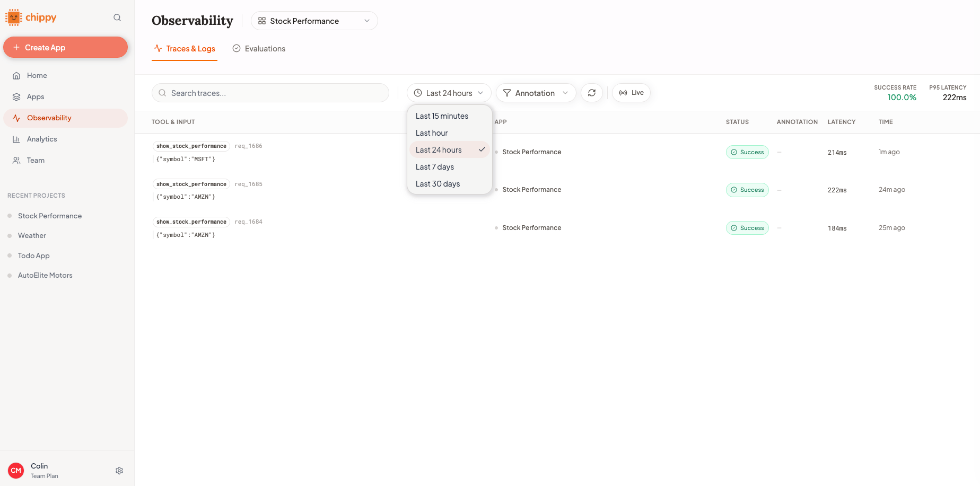The image size is (980, 486).
Task: Click the LATENCY column header
Action: pyautogui.click(x=842, y=122)
